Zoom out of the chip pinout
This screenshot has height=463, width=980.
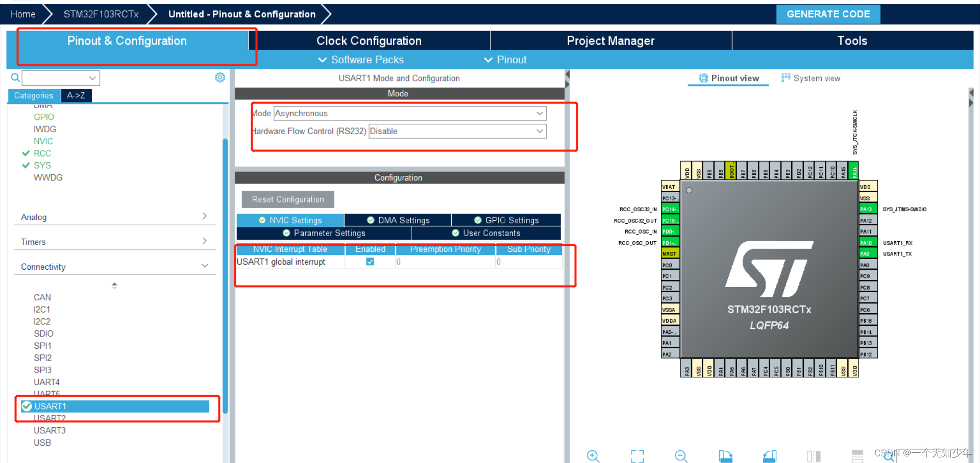tap(681, 455)
